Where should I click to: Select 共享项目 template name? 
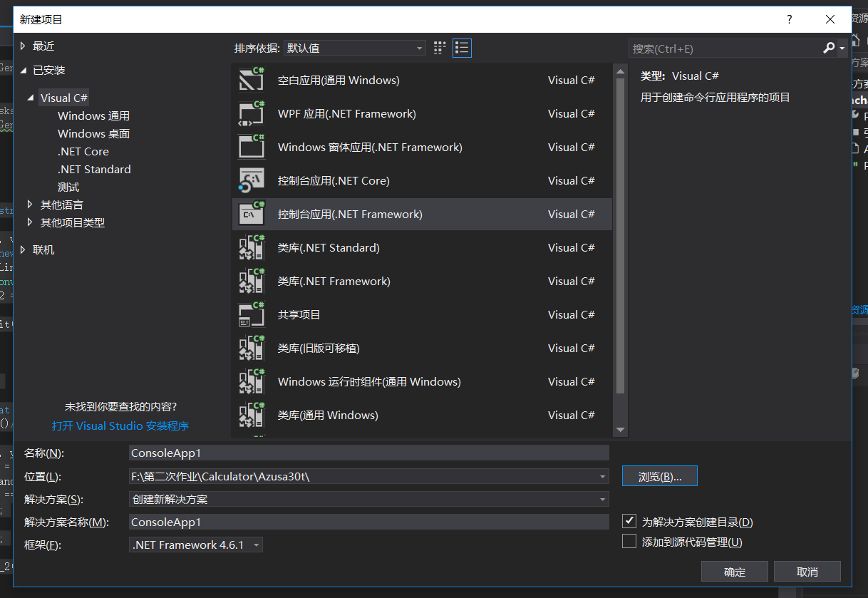pos(299,314)
